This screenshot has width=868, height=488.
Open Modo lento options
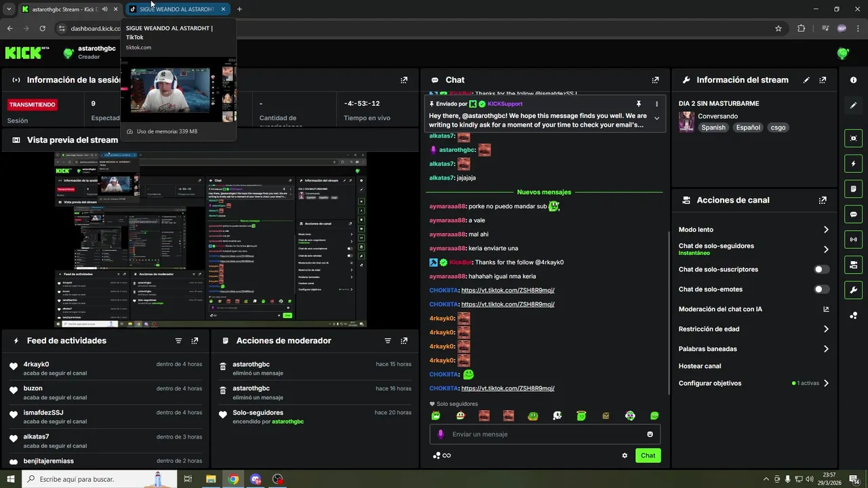click(x=753, y=230)
